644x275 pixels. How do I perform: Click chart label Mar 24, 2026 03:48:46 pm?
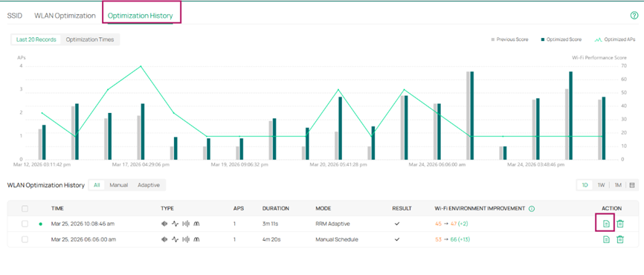click(x=535, y=165)
